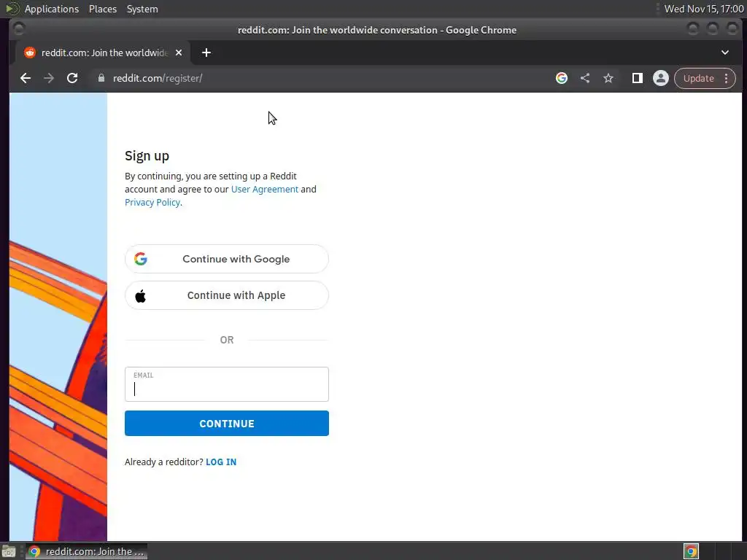The image size is (747, 560).
Task: Focus the EMAIL input field
Action: tap(227, 384)
